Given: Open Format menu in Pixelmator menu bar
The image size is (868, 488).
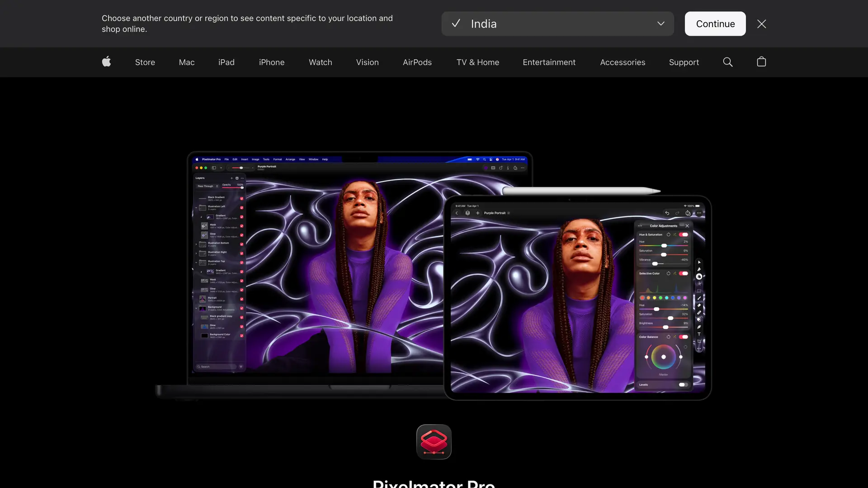Looking at the screenshot, I should pyautogui.click(x=277, y=160).
